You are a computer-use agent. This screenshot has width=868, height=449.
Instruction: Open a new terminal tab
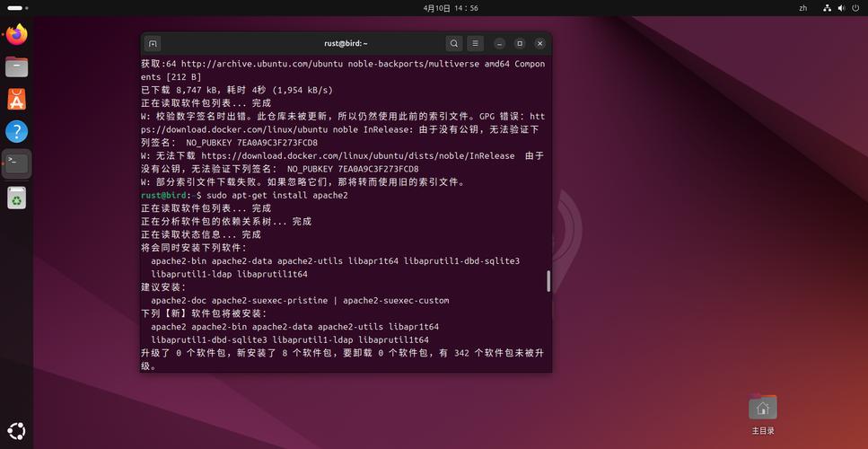click(x=153, y=43)
